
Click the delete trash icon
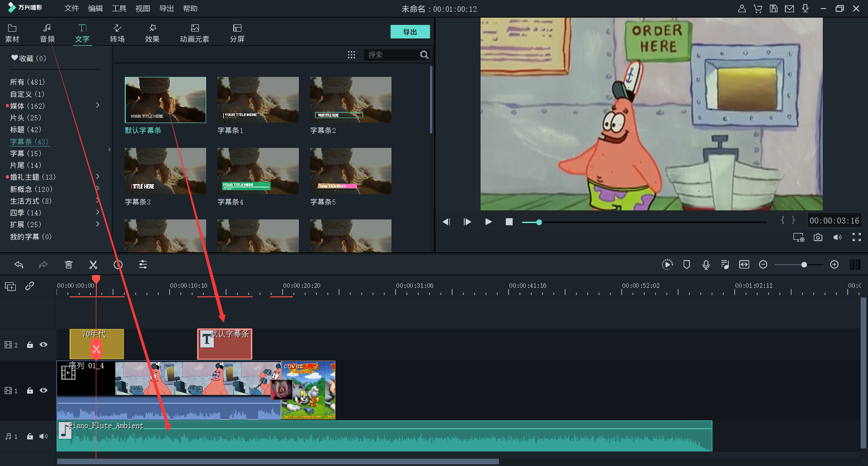(68, 265)
